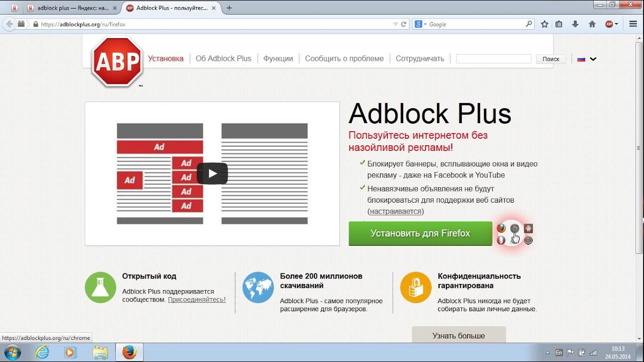Open the bookmarks list icon in the toolbar
The image size is (644, 362).
pos(558,24)
